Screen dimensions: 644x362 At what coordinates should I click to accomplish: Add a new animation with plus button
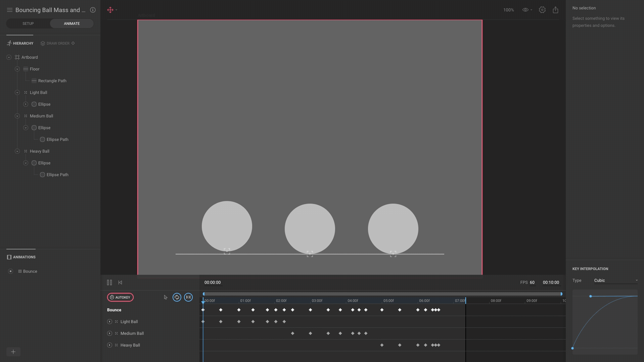[x=13, y=352]
